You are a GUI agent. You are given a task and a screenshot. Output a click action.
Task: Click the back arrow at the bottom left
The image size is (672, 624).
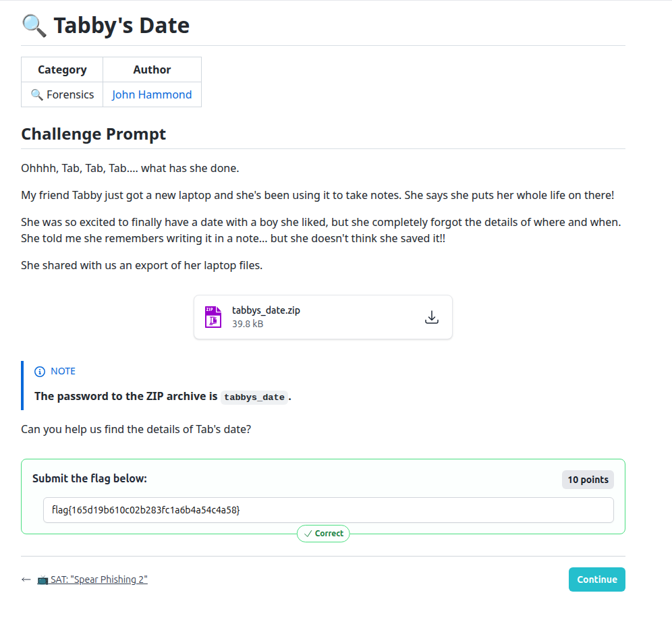tap(26, 579)
